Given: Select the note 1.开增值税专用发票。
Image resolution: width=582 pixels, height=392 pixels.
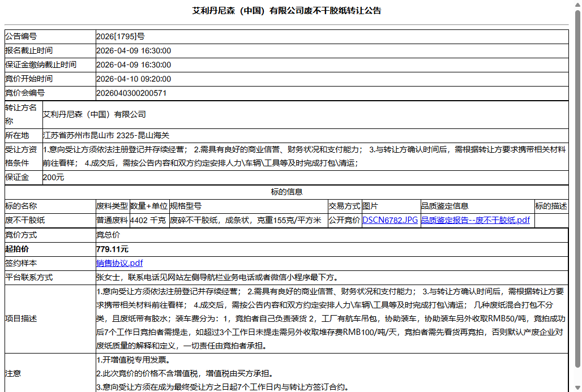Looking at the screenshot, I should point(133,360).
